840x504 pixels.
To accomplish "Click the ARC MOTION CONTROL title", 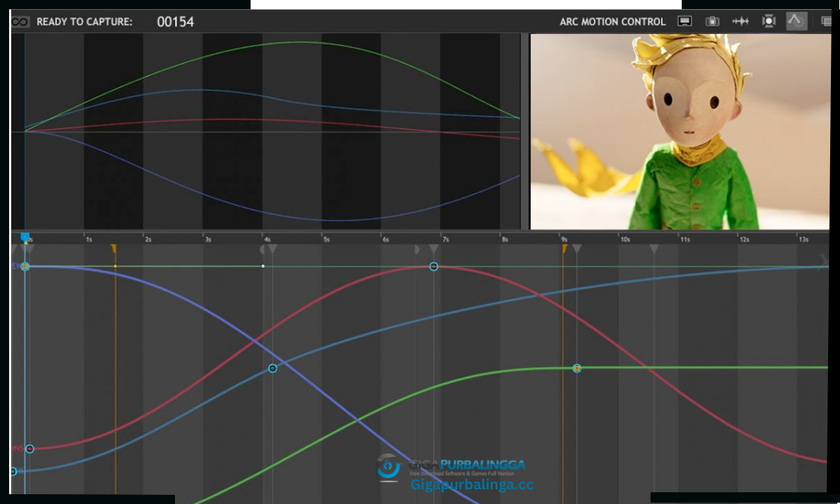I will tap(612, 22).
